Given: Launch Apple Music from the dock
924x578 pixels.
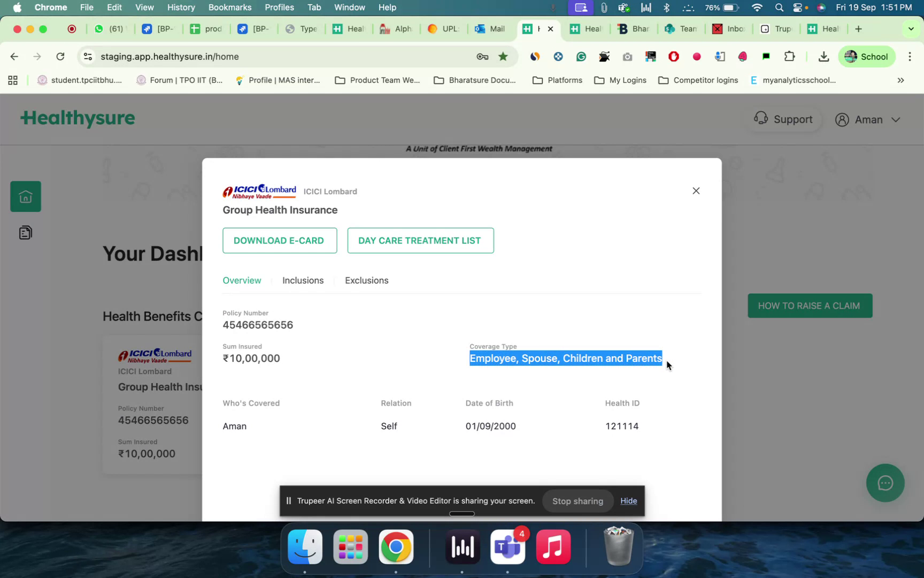Looking at the screenshot, I should click(553, 547).
